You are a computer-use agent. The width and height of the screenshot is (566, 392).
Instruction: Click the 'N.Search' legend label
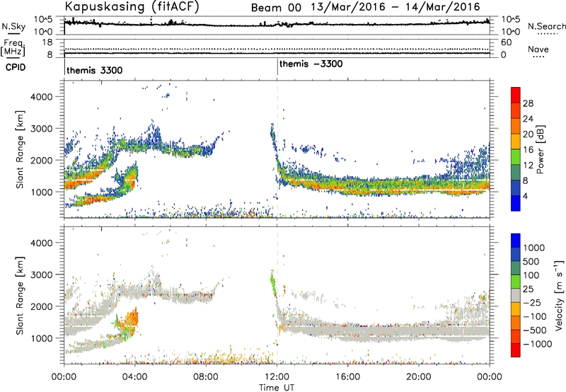click(x=546, y=26)
